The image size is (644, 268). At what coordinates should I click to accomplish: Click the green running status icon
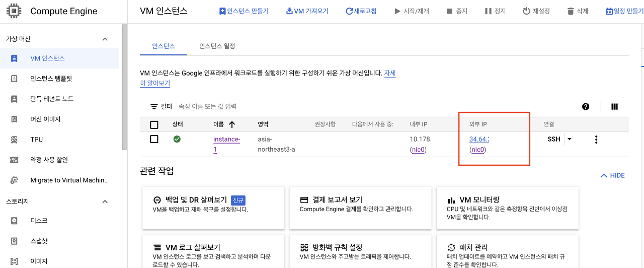click(177, 139)
